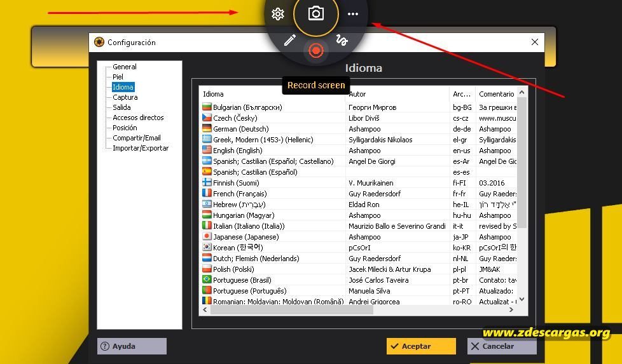622x364 pixels.
Task: Choose the Korean language row
Action: [359, 248]
